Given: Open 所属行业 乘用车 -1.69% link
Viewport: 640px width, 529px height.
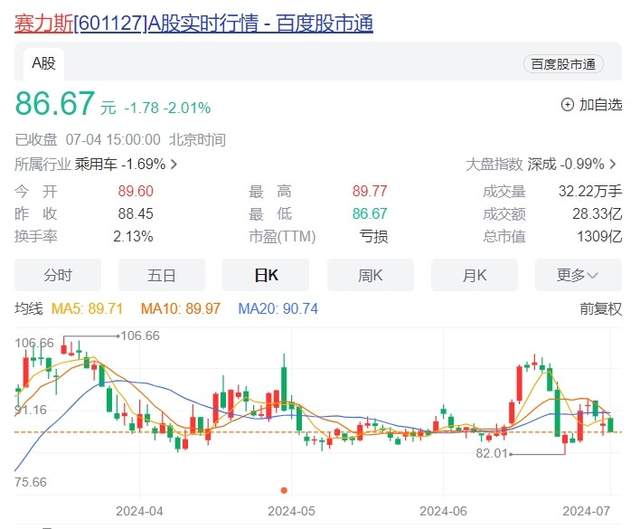Looking at the screenshot, I should 96,164.
